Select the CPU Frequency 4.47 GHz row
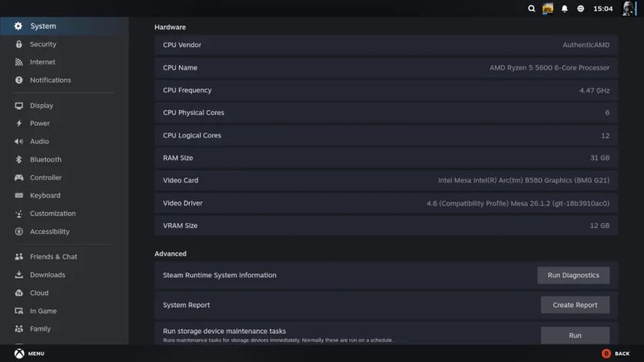 tap(386, 90)
